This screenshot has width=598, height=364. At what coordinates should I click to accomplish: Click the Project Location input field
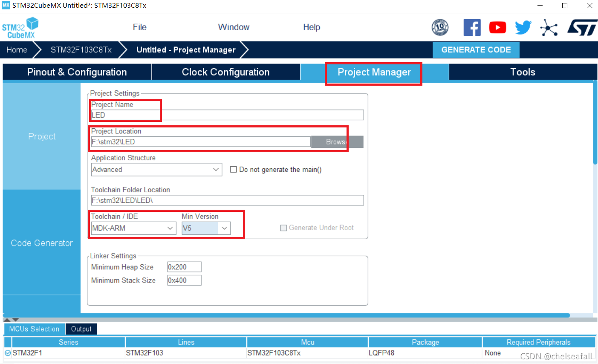(x=201, y=142)
